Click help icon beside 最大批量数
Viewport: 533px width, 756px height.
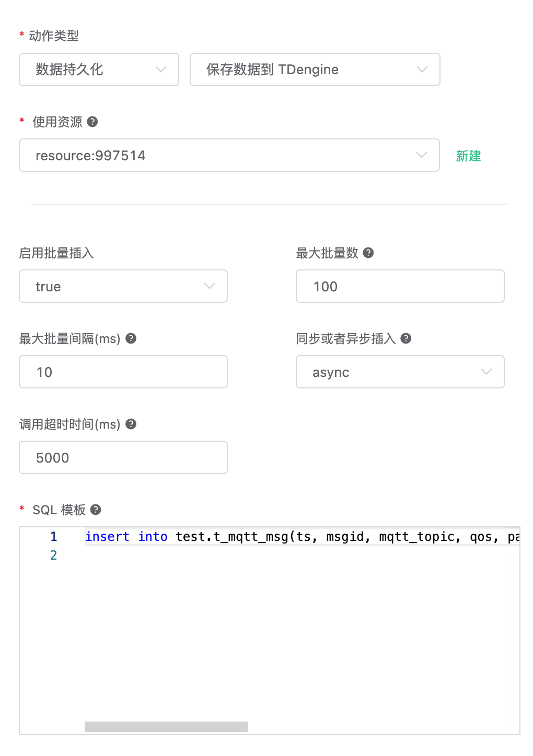pyautogui.click(x=368, y=253)
